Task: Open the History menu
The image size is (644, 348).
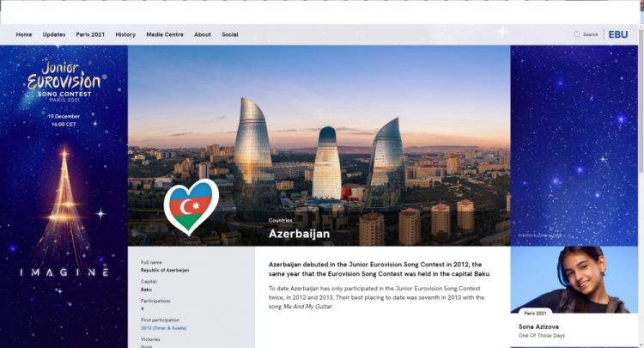Action: click(x=125, y=34)
